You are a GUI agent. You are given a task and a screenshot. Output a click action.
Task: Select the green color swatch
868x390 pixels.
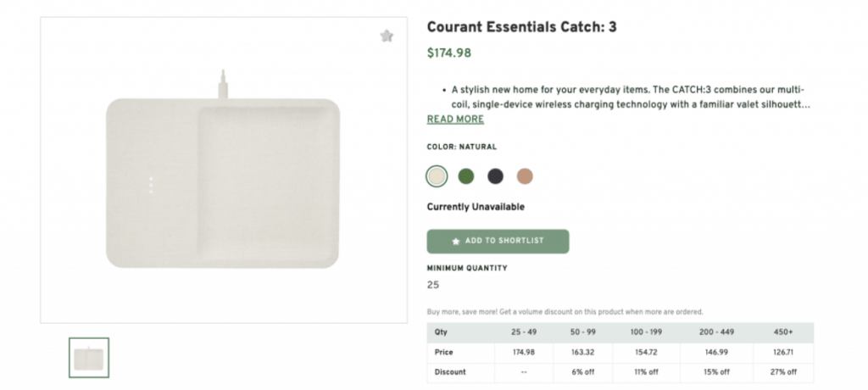[465, 176]
